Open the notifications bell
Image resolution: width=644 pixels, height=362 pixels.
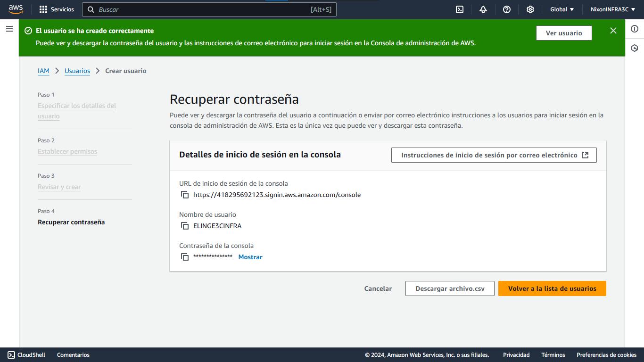(x=483, y=9)
